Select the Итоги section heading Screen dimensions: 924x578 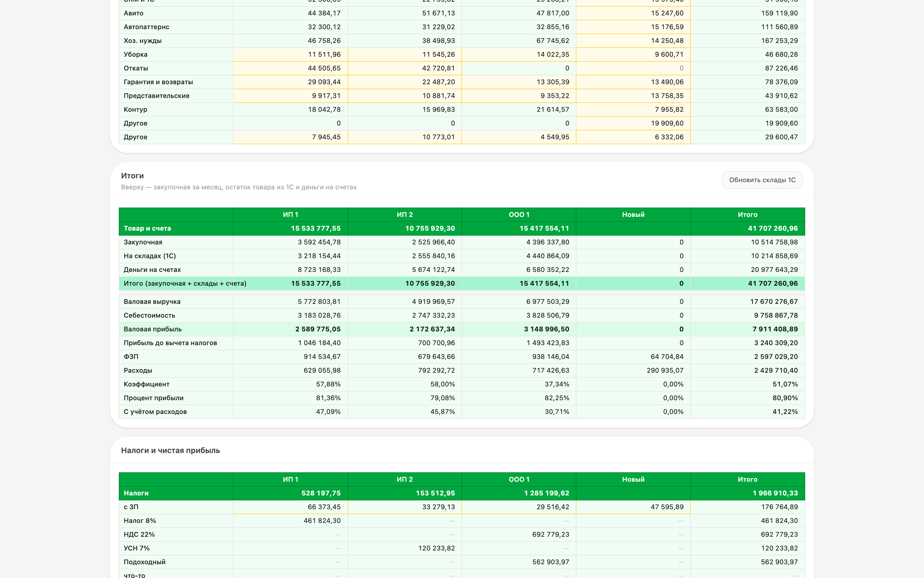[x=133, y=176]
